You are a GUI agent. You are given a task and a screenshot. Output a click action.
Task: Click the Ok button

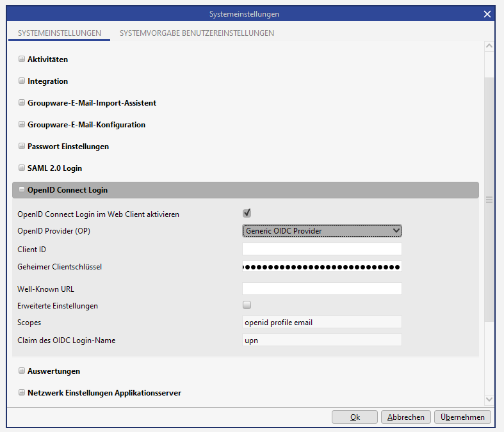pos(354,417)
